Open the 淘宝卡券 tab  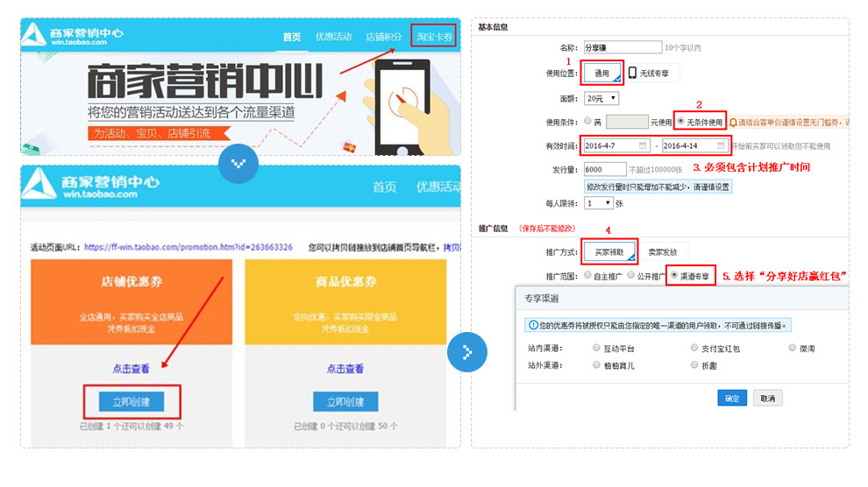coord(434,37)
